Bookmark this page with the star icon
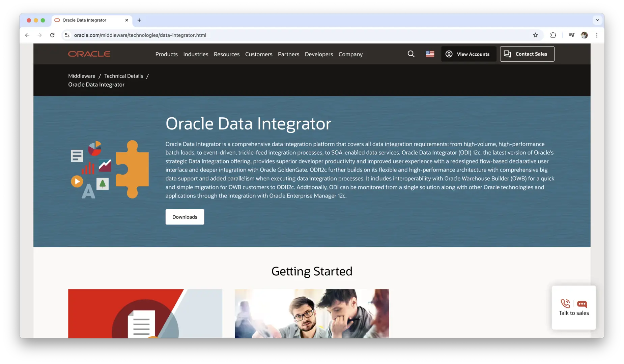624x364 pixels. point(535,35)
